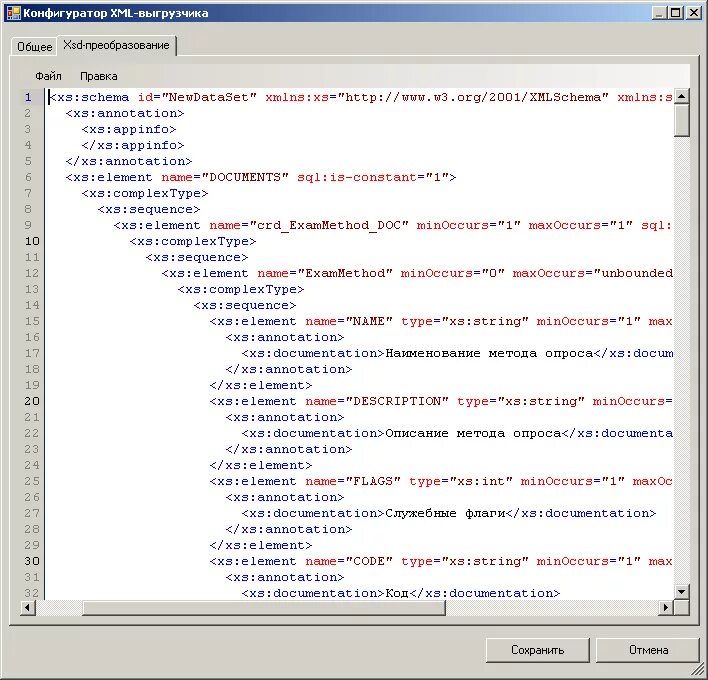Click the xs:annotation tag on line 16
708x680 pixels.
(284, 337)
